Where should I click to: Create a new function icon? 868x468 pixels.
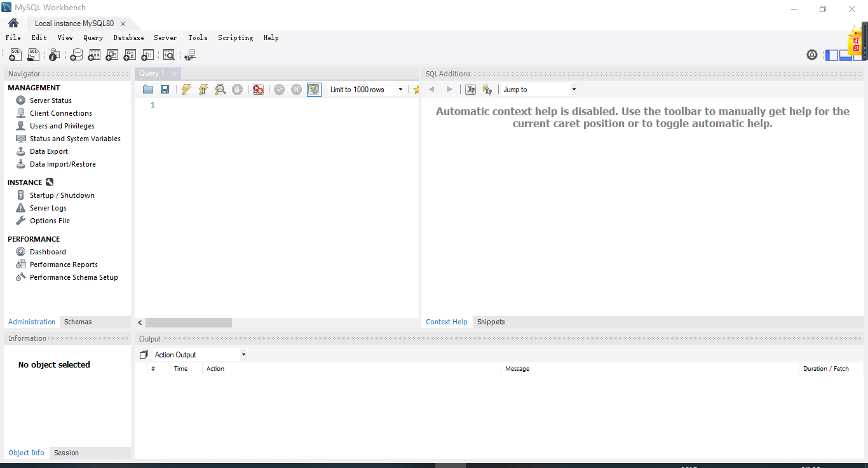(147, 55)
